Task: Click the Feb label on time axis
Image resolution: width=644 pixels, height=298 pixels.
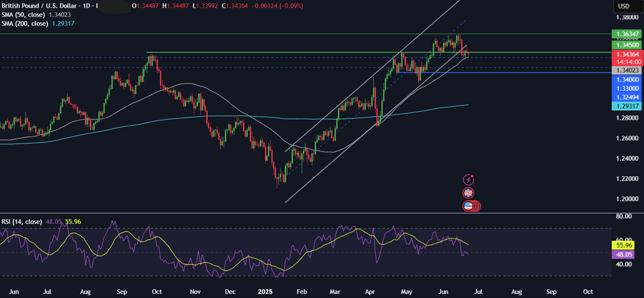Action: pos(301,291)
